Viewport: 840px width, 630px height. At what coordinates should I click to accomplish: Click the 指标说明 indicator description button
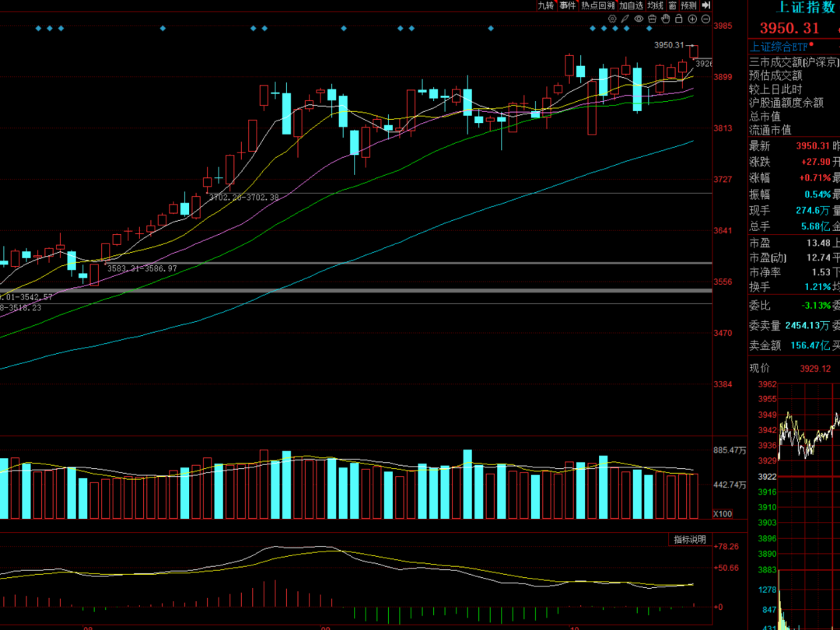point(689,540)
